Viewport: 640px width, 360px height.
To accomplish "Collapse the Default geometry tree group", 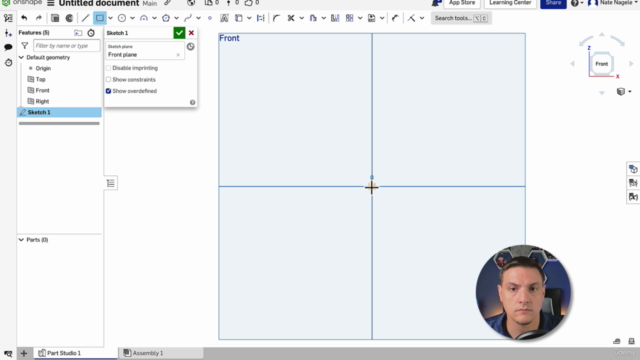I will (x=21, y=58).
